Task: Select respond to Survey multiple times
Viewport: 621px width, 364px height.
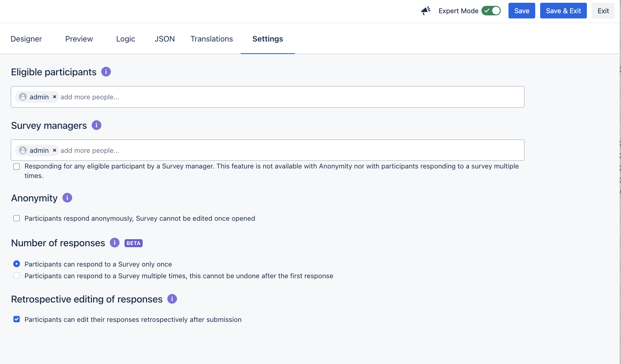Action: click(x=17, y=276)
